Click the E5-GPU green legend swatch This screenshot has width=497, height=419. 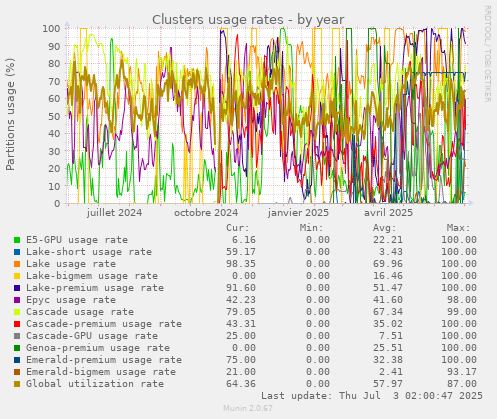pyautogui.click(x=17, y=240)
